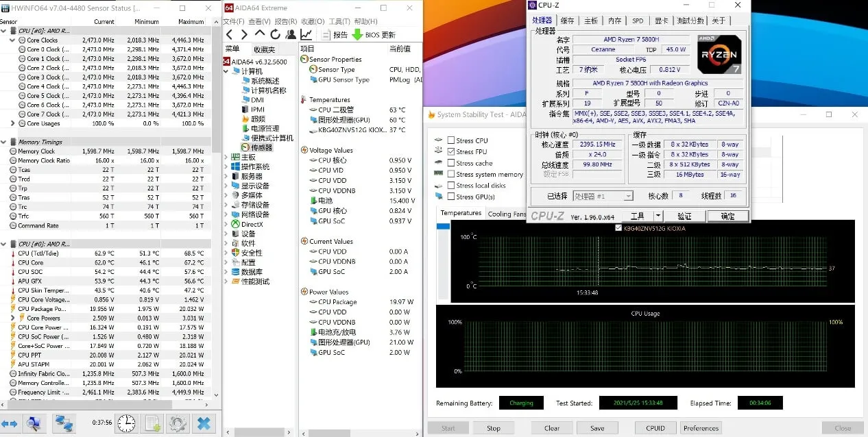Click HWiNFO blue X close sensors icon
The height and width of the screenshot is (437, 868).
click(204, 423)
